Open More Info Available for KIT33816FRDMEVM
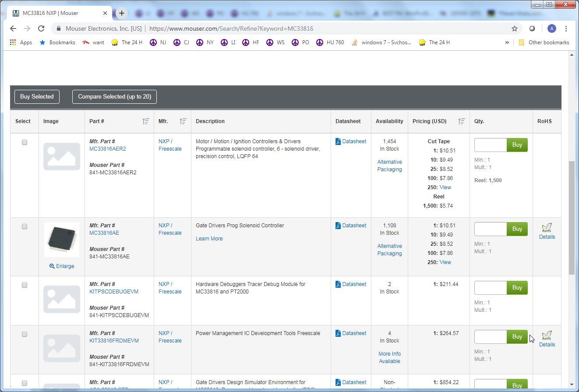 pos(389,357)
